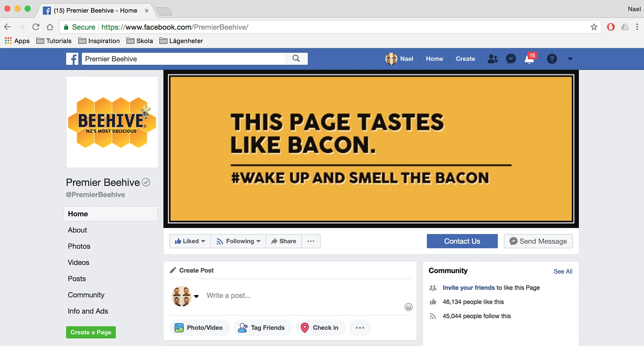Click the Nael profile avatar in header

[x=391, y=59]
